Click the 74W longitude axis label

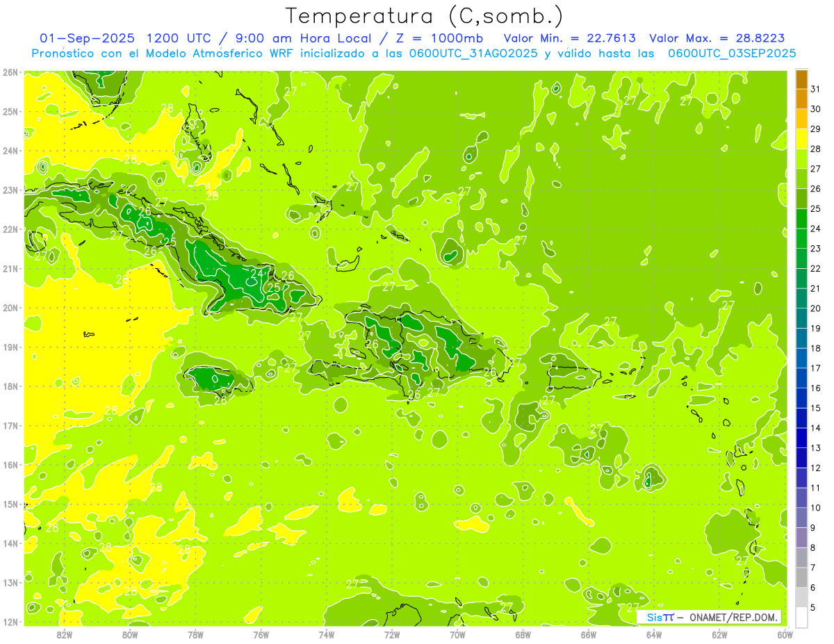point(327,634)
